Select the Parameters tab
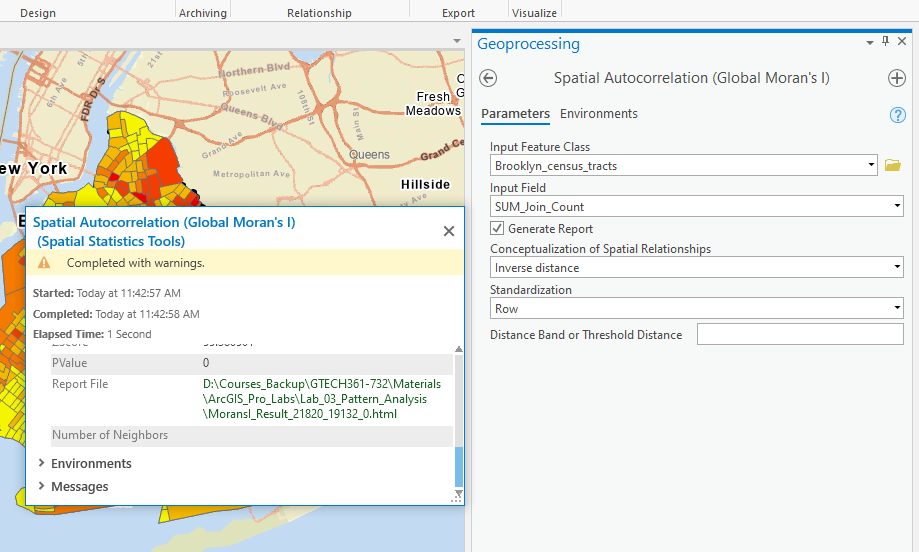The image size is (919, 552). (515, 114)
